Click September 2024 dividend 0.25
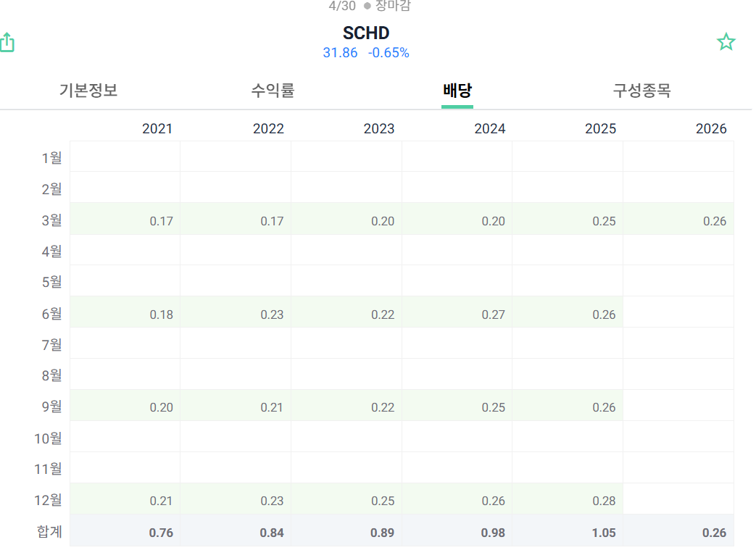 [493, 408]
